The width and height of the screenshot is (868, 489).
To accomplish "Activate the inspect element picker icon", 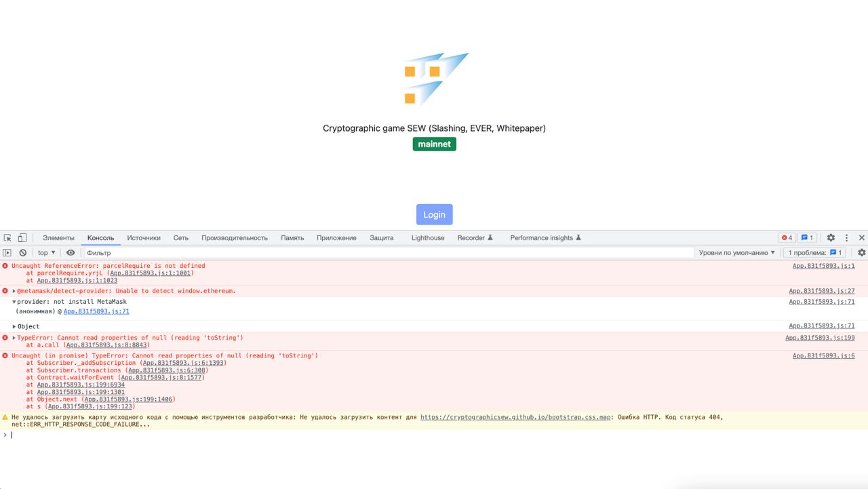I will tap(8, 238).
